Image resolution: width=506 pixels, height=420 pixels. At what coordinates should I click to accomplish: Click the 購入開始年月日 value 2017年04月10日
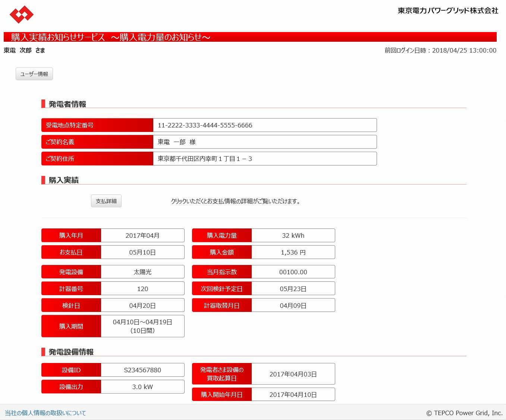[293, 395]
